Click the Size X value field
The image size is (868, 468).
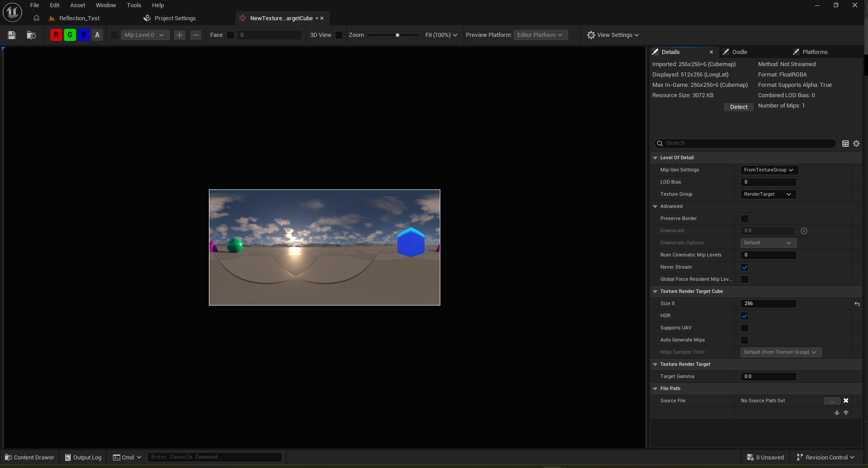pyautogui.click(x=769, y=304)
